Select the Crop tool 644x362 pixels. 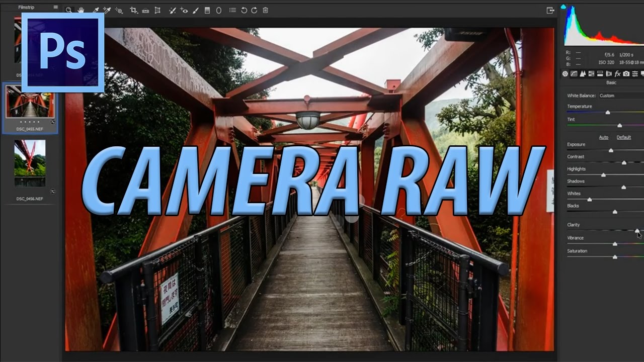click(x=134, y=10)
